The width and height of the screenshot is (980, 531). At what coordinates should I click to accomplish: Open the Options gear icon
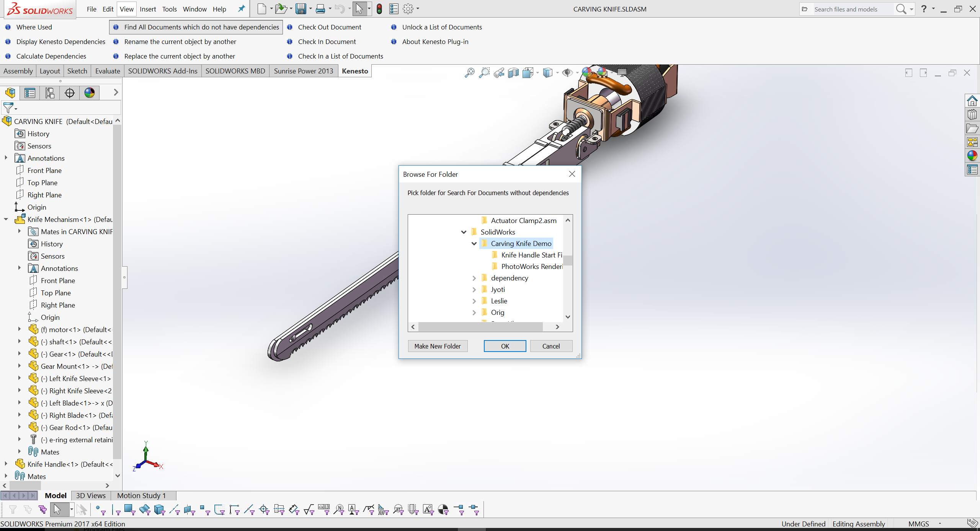(408, 8)
